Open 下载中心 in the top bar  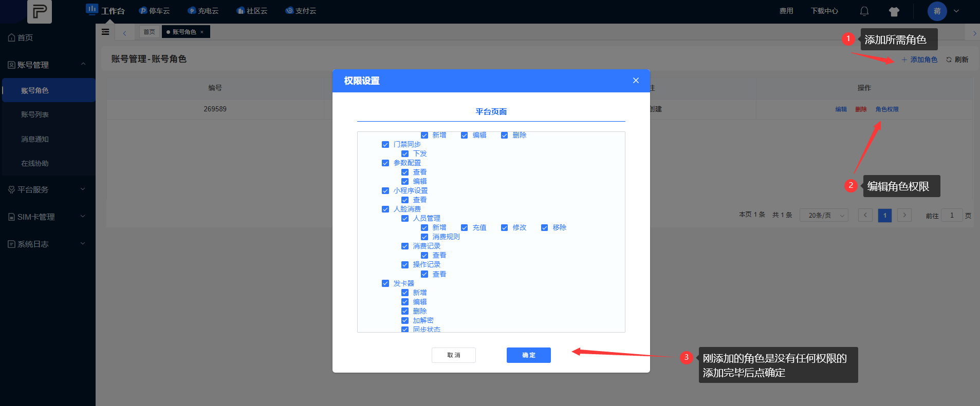[x=824, y=11]
